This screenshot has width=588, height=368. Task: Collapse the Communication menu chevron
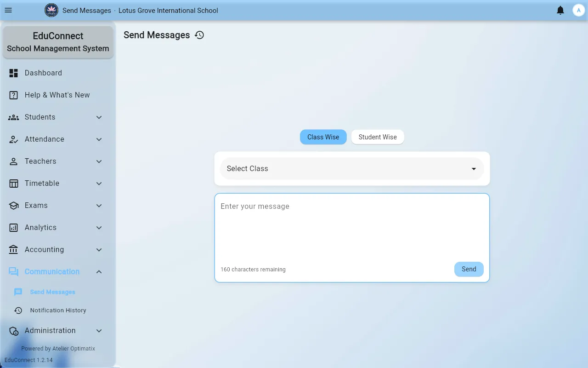tap(99, 271)
